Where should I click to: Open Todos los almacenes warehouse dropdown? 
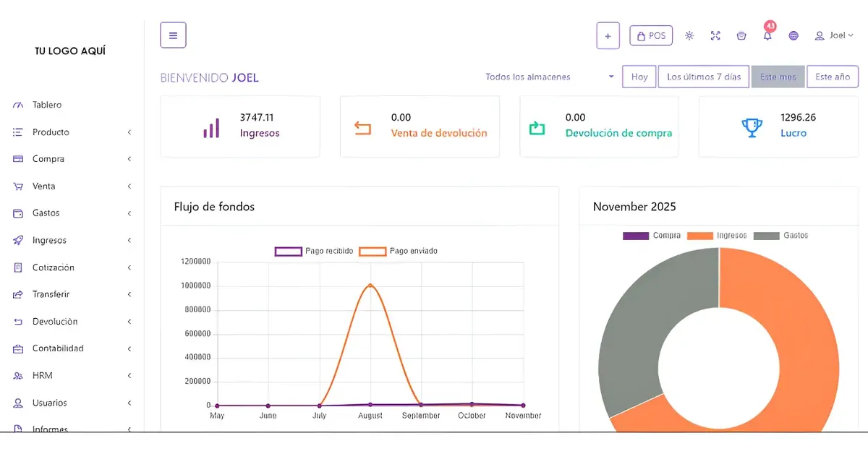pos(550,77)
